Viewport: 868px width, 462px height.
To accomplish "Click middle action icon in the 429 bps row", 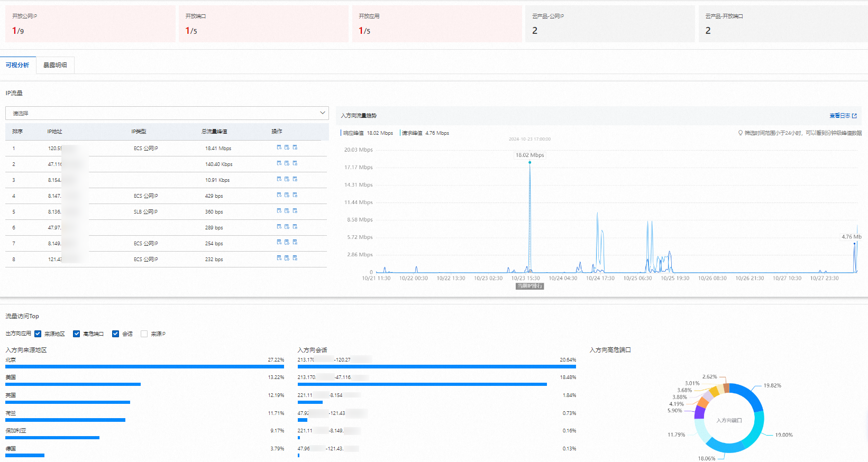I will [287, 195].
